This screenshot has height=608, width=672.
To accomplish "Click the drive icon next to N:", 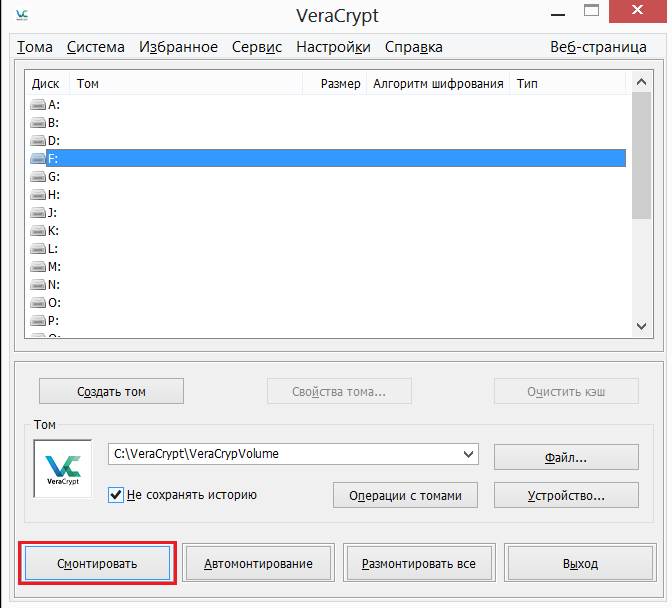I will (x=38, y=285).
